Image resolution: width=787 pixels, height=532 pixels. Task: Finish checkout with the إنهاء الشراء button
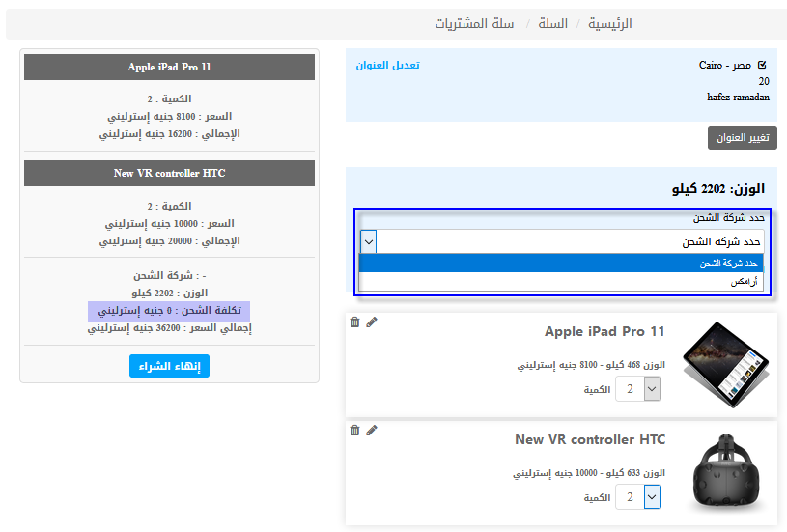tap(169, 366)
